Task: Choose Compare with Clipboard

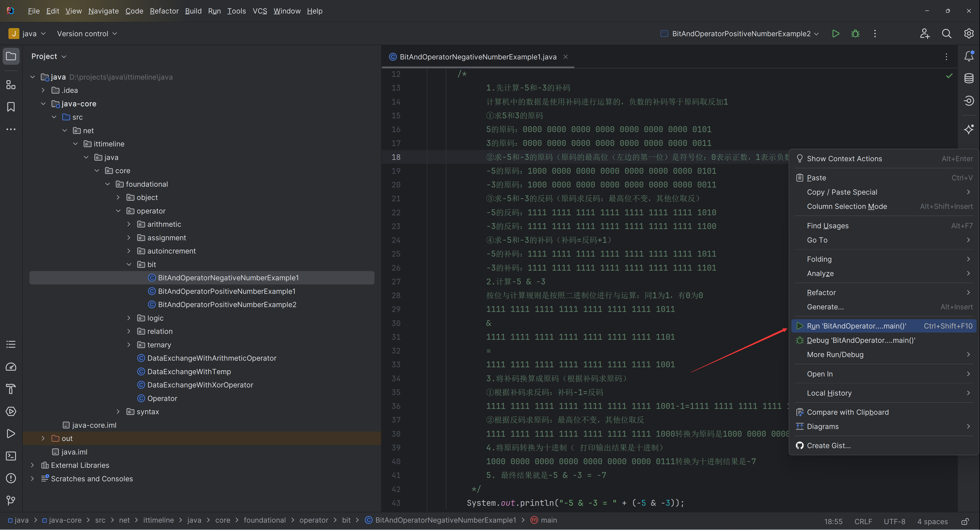Action: 884,412
